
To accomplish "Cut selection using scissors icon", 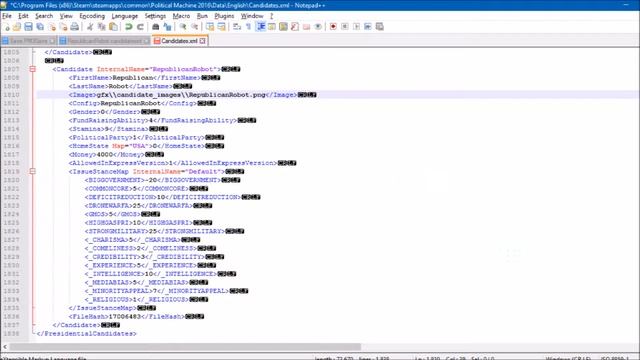I will tap(90, 27).
